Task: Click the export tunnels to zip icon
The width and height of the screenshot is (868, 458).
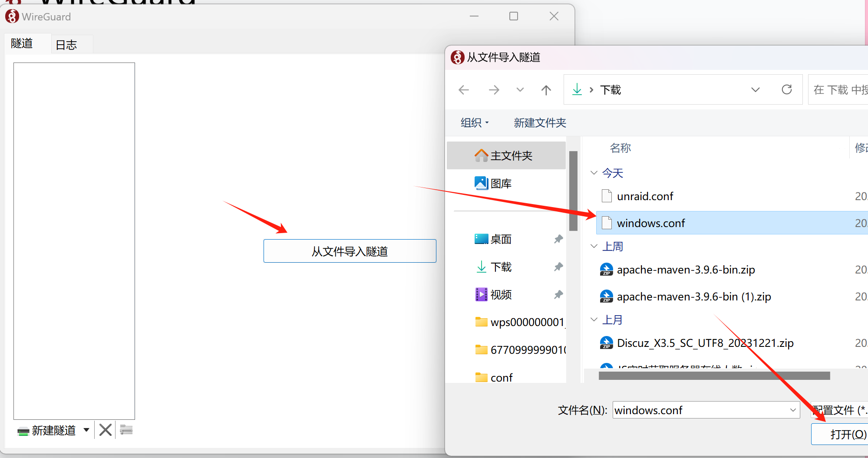Action: [126, 430]
